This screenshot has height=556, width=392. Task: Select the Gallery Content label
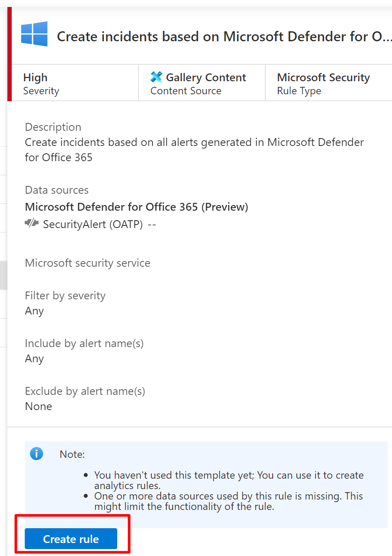pyautogui.click(x=206, y=77)
